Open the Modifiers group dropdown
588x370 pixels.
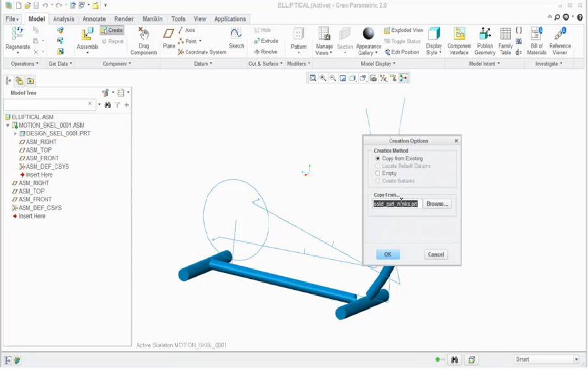299,64
